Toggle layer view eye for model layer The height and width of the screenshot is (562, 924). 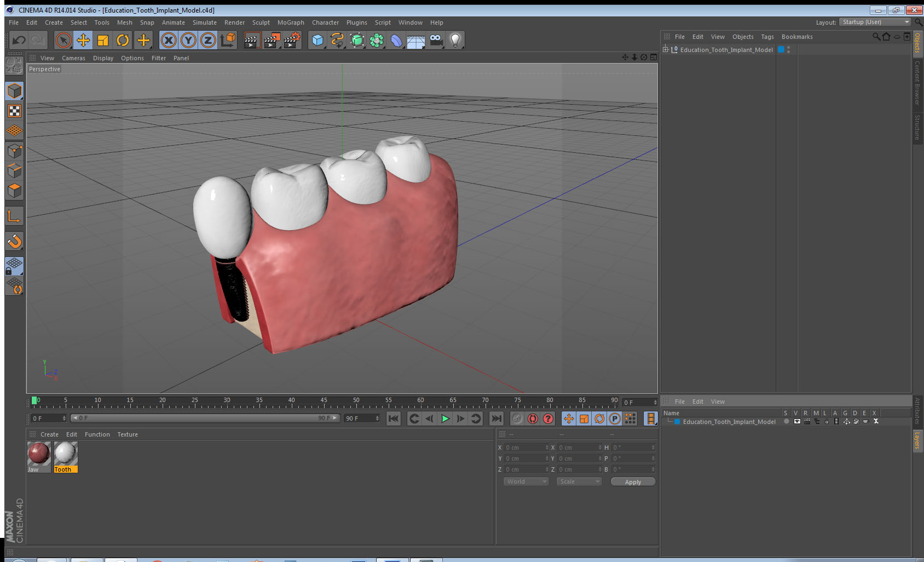797,421
